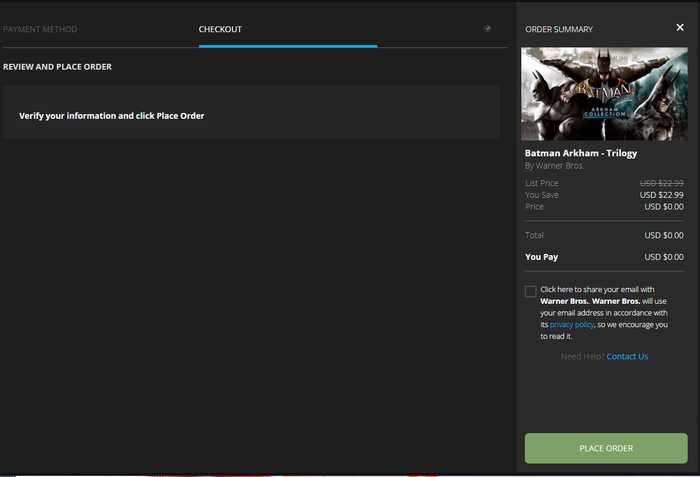700x477 pixels.
Task: Click the Review and Place Order heading
Action: tap(57, 67)
